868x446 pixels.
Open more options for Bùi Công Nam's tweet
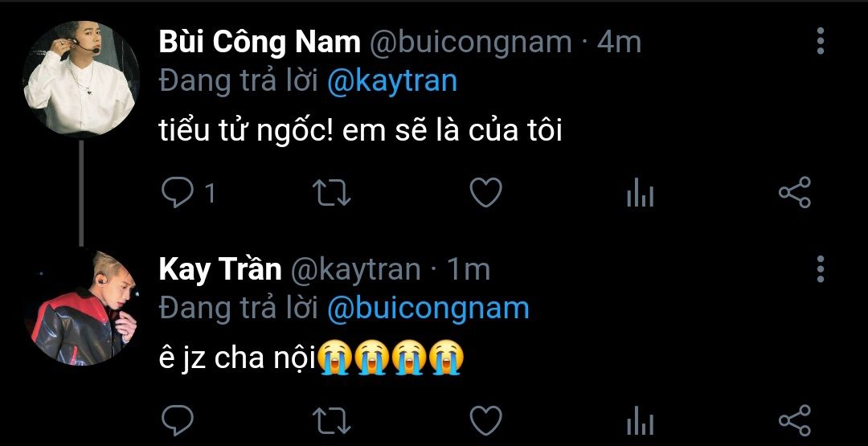pos(821,41)
